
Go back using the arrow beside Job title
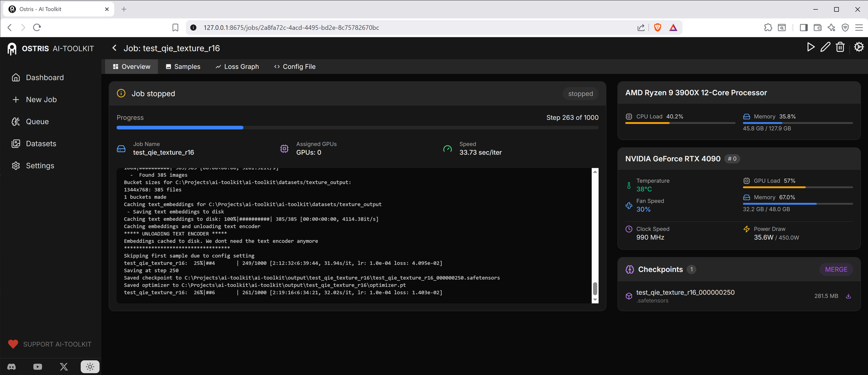pos(114,48)
